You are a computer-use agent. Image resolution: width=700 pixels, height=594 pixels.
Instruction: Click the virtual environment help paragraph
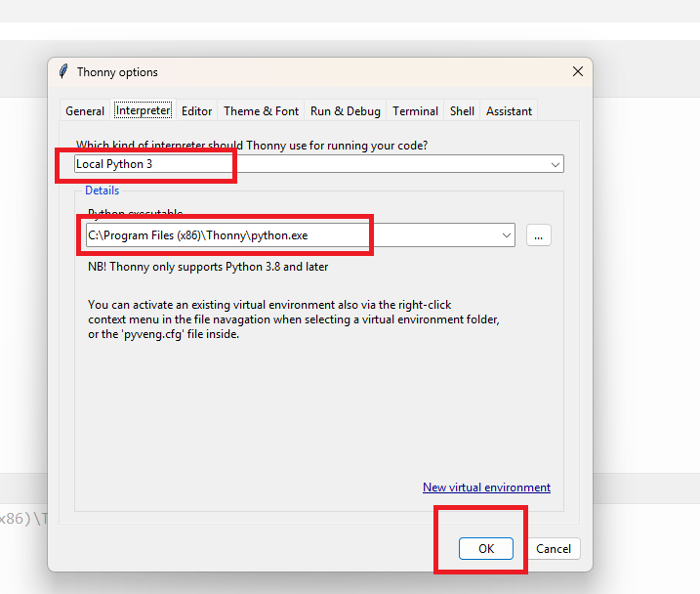coord(293,319)
